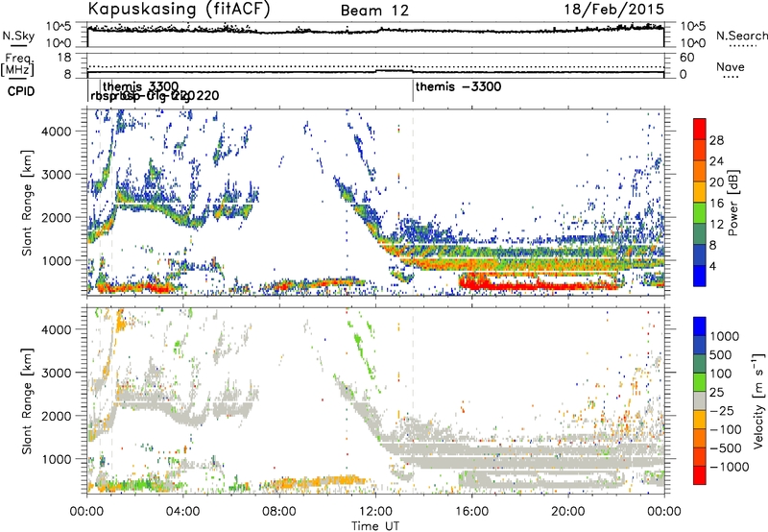The image size is (768, 532).
Task: Click the CPID marker line beside 'themis -3300'
Action: pyautogui.click(x=413, y=90)
